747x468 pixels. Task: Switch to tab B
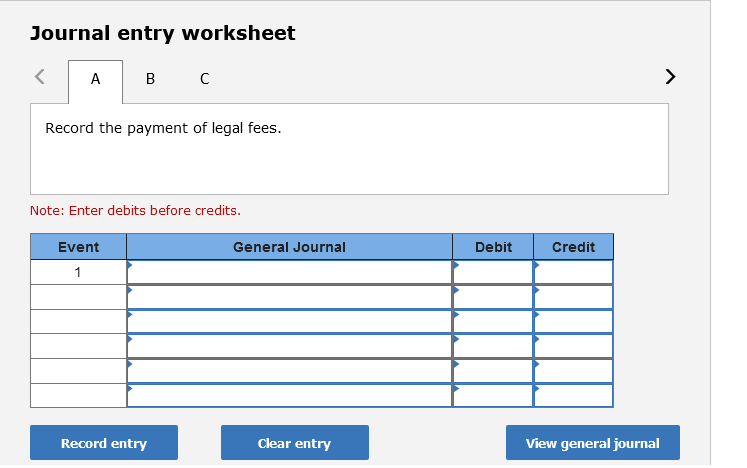(150, 79)
